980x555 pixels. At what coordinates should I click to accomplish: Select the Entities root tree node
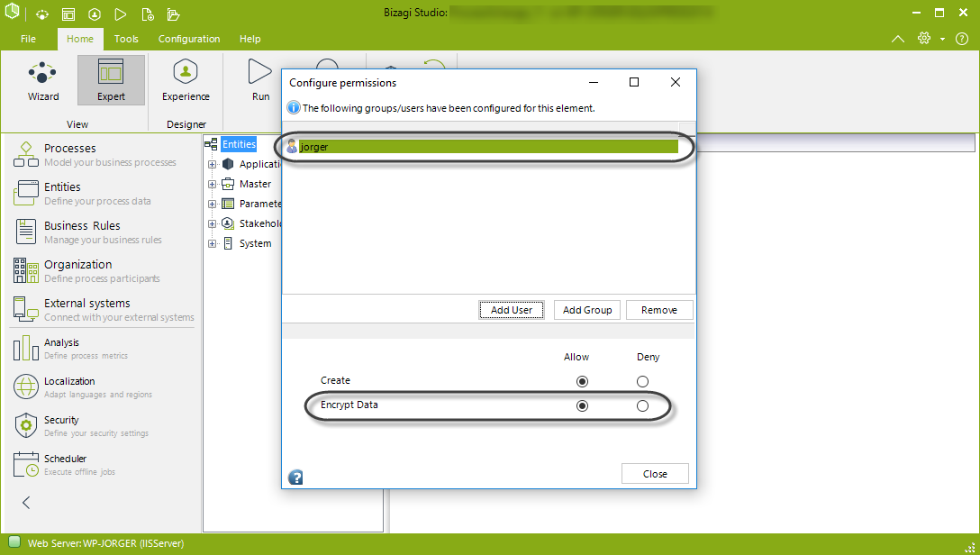click(x=239, y=144)
